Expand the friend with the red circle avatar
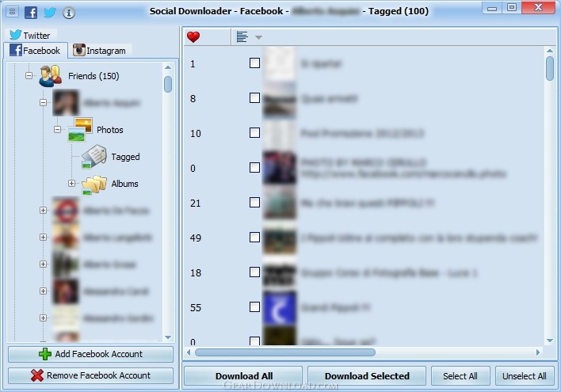The height and width of the screenshot is (392, 561). (44, 211)
